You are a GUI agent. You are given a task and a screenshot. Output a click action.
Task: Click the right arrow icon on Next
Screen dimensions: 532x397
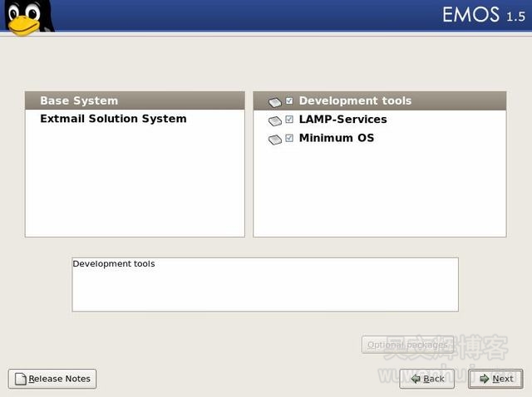(x=482, y=379)
